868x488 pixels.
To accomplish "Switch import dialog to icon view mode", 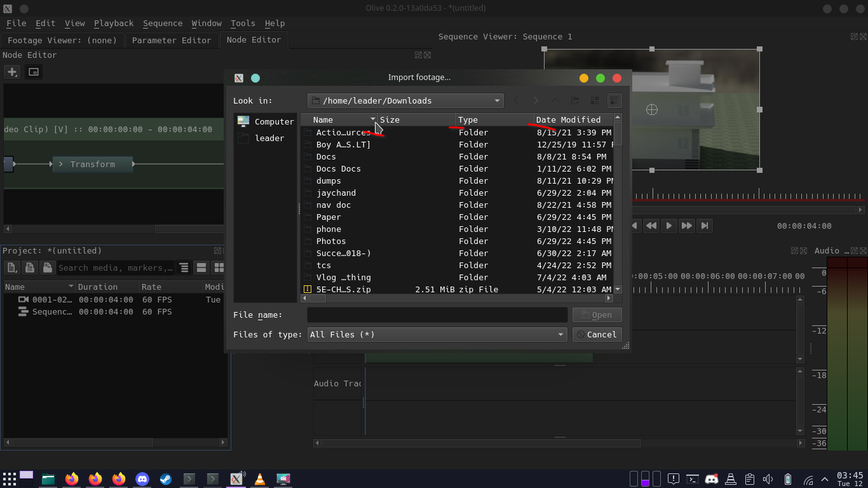I will pyautogui.click(x=594, y=100).
